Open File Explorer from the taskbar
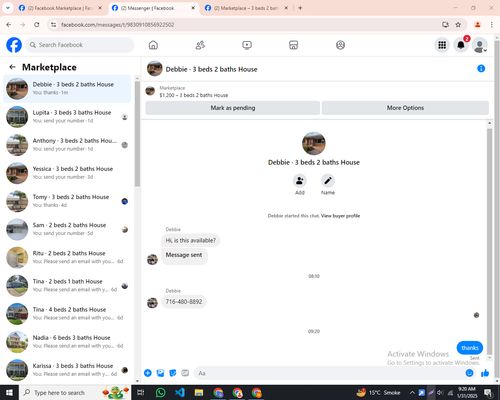 coord(199,393)
